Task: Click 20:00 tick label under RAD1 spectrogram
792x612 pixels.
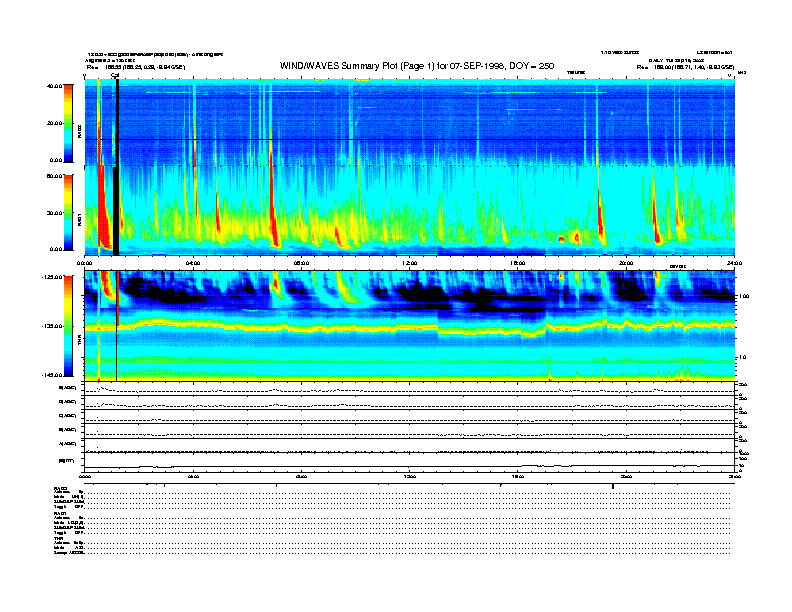Action: pos(626,263)
